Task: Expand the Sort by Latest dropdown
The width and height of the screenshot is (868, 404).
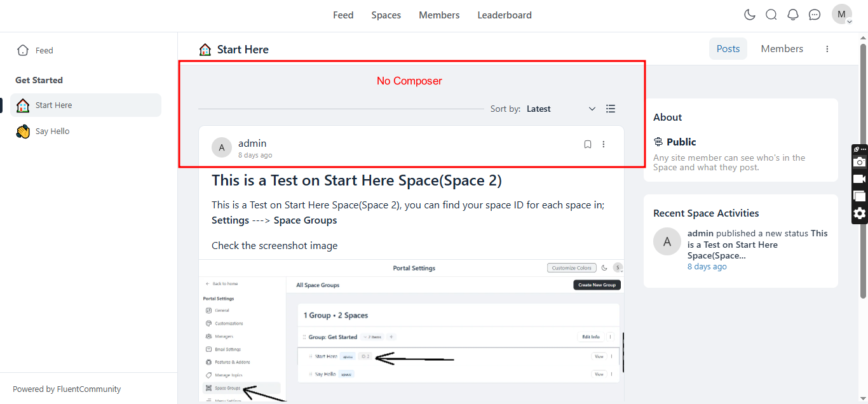Action: [562, 109]
